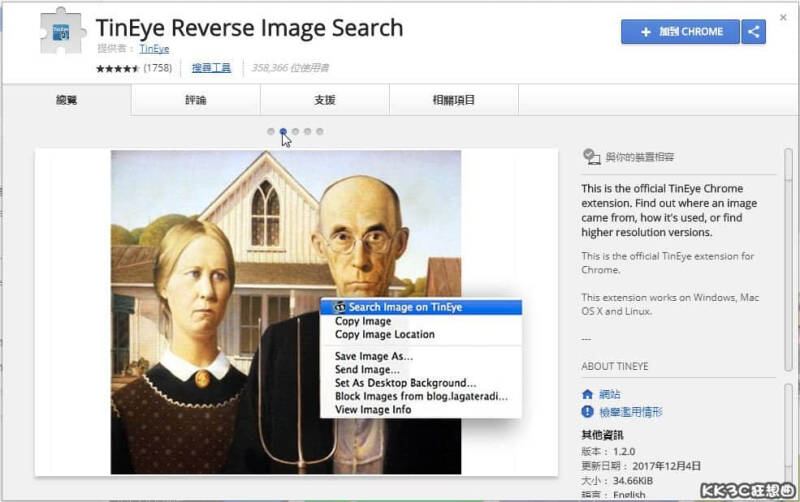
Task: Select the second screenshot carousel dot
Action: point(283,132)
